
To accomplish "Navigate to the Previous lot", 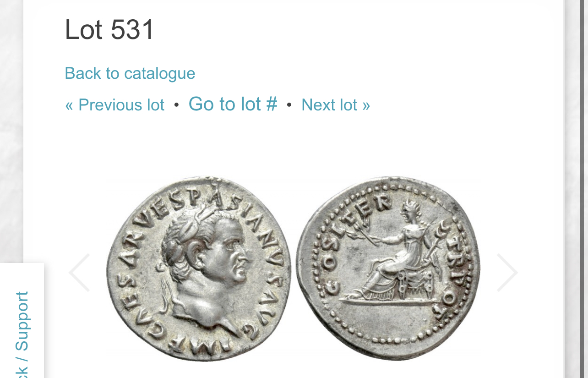I will pyautogui.click(x=115, y=105).
